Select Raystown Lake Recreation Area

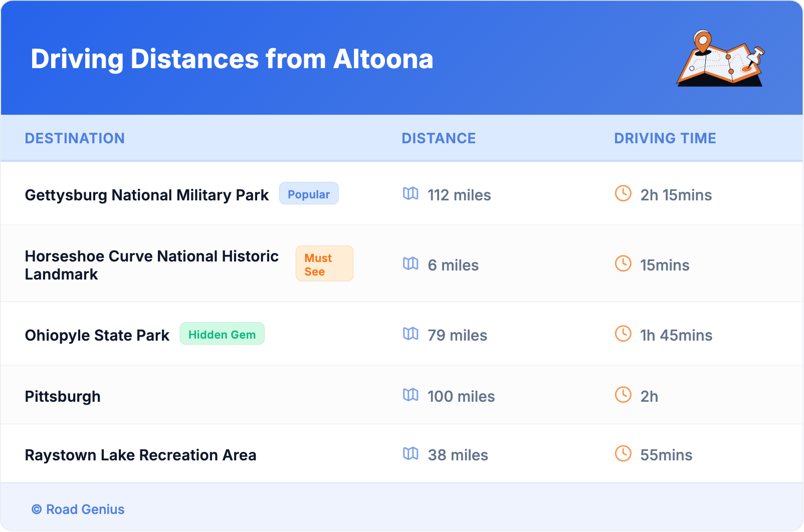click(x=140, y=455)
